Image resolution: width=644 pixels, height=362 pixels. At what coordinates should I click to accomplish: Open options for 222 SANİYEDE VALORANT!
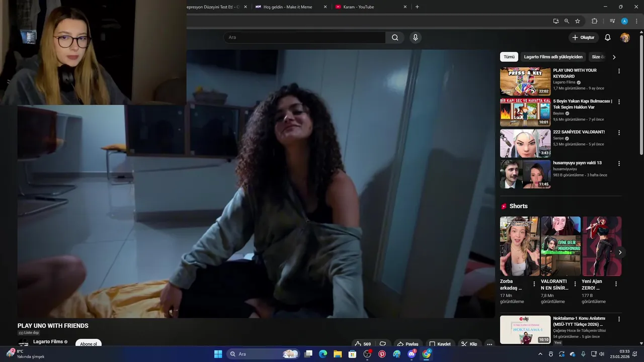[619, 133]
